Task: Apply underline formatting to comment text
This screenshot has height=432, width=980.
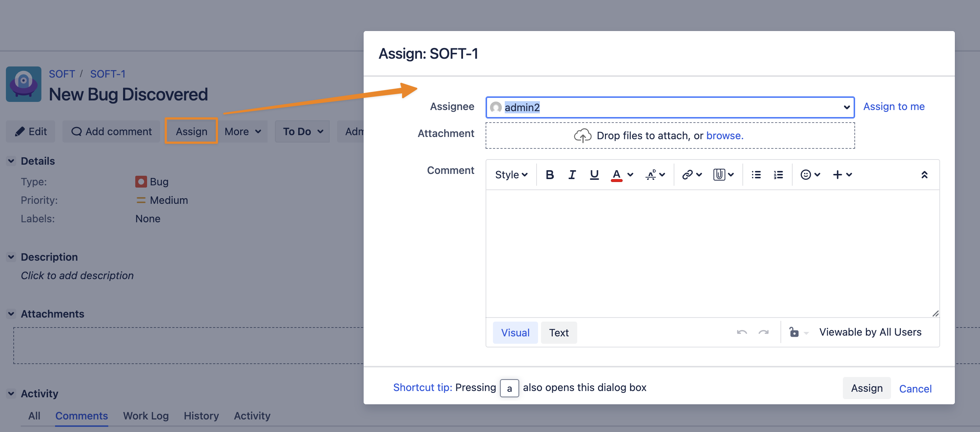Action: 594,175
